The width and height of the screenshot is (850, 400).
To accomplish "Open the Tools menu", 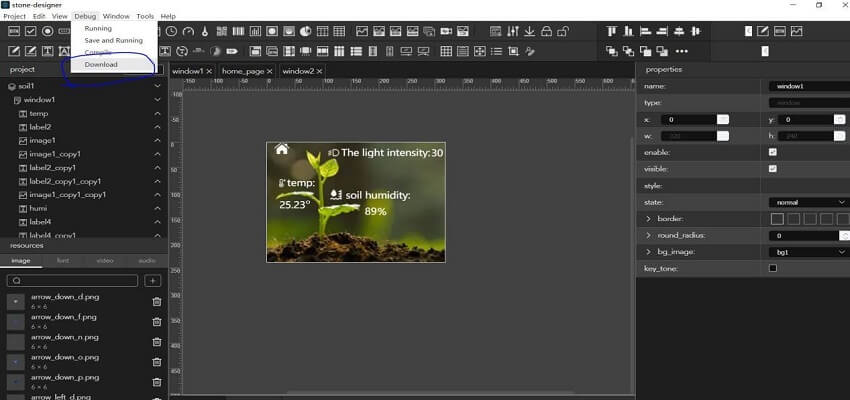I will 145,16.
